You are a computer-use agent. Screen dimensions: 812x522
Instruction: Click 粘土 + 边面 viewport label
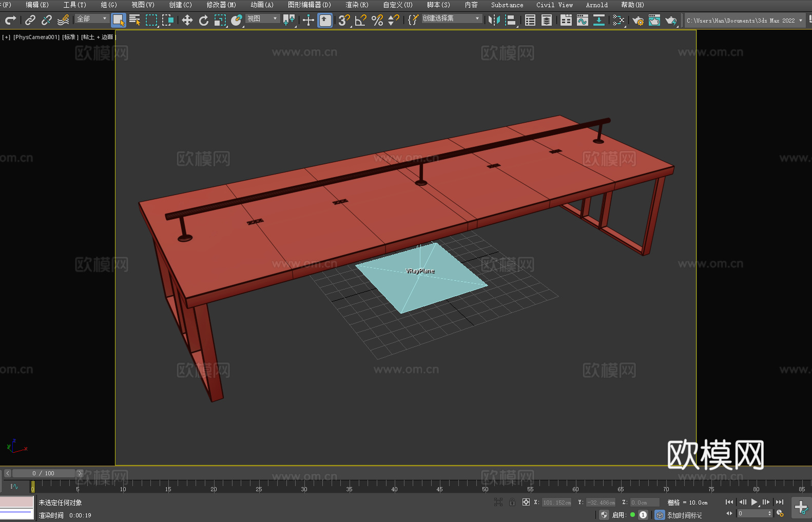point(99,37)
